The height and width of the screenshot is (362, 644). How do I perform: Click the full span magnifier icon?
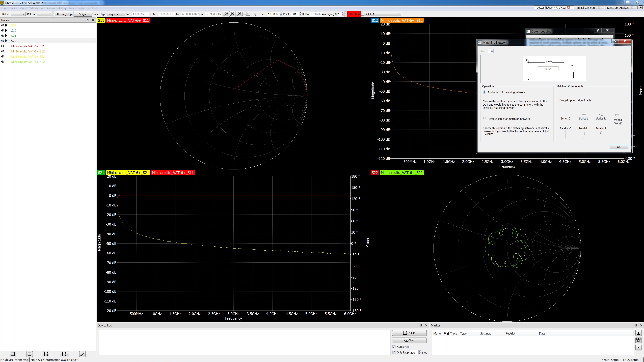pyautogui.click(x=226, y=14)
